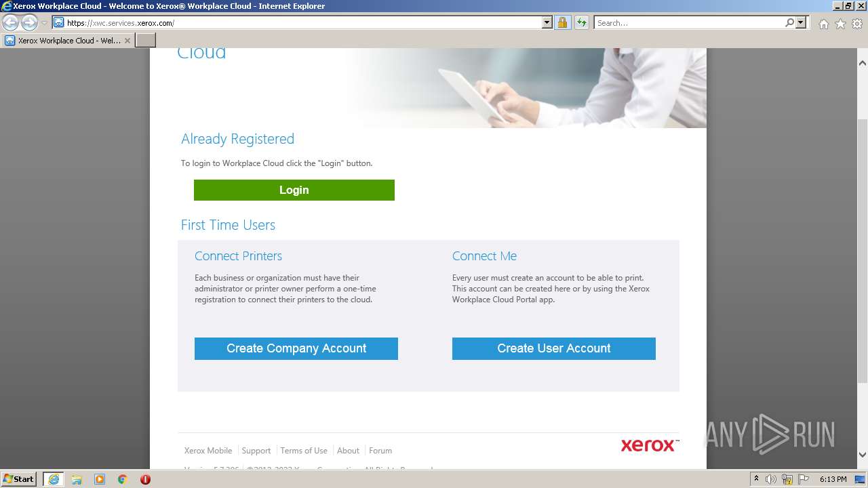Click the First Time Users heading
Image resolution: width=868 pixels, height=488 pixels.
click(228, 225)
